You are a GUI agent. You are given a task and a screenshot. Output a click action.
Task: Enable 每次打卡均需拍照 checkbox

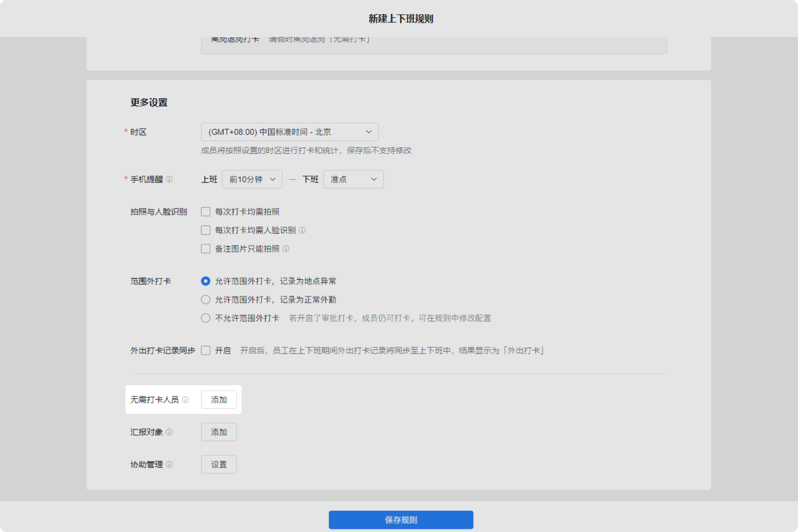point(206,212)
